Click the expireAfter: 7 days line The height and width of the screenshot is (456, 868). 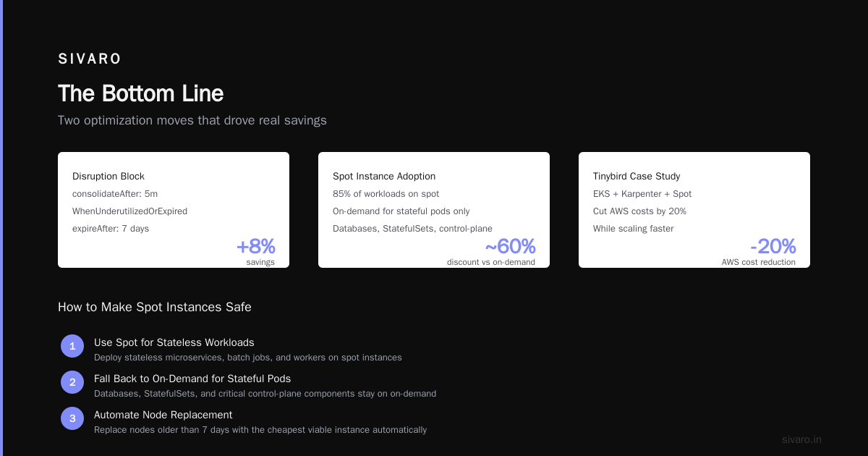[111, 229]
